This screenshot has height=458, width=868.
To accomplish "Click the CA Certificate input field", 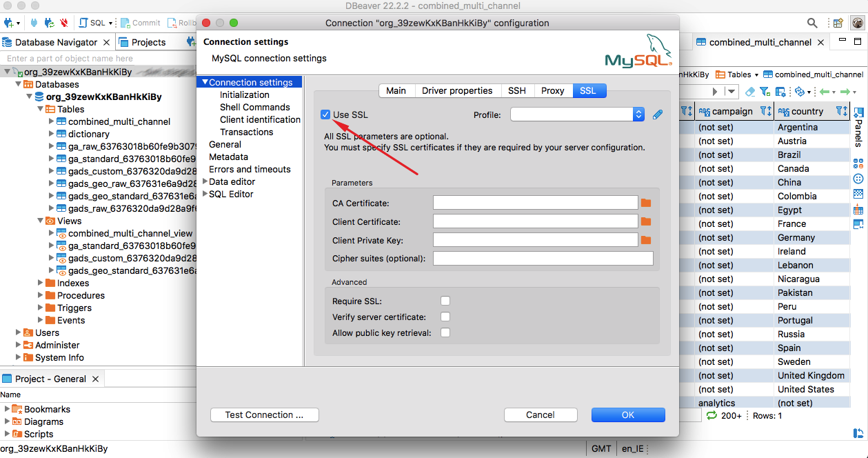I will pyautogui.click(x=536, y=203).
